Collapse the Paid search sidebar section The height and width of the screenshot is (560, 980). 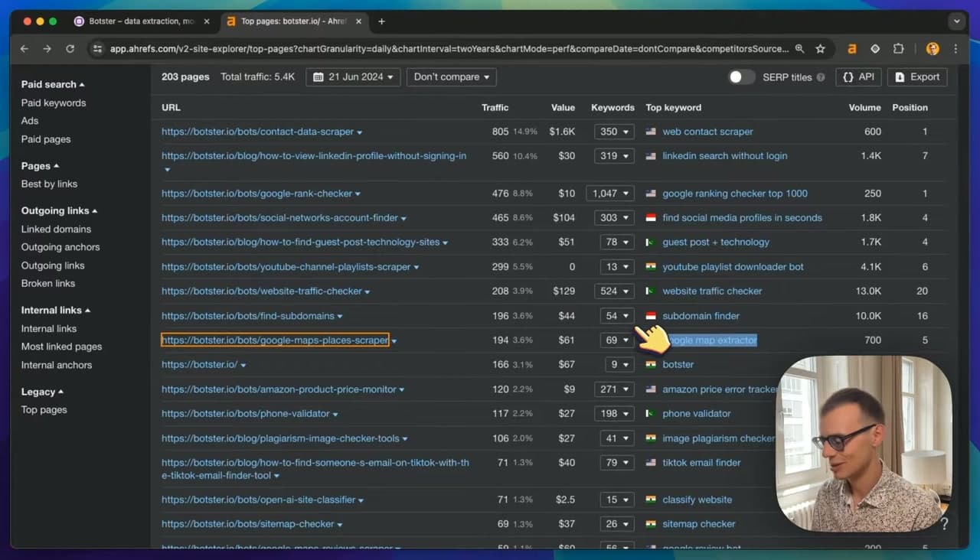[x=53, y=84]
